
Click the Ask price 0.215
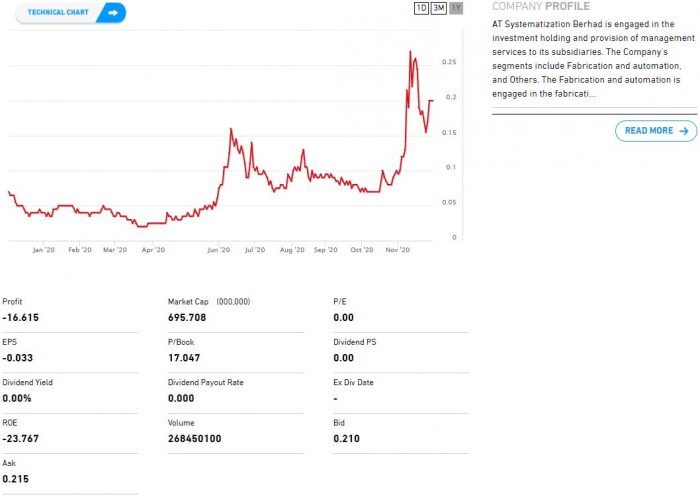point(15,479)
